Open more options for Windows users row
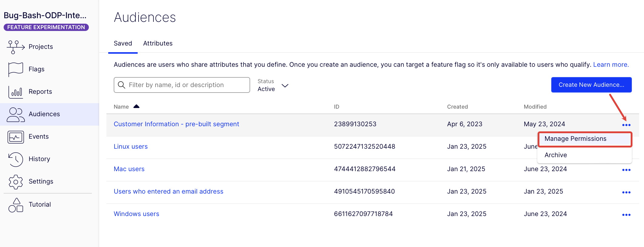The image size is (644, 247). 626,215
